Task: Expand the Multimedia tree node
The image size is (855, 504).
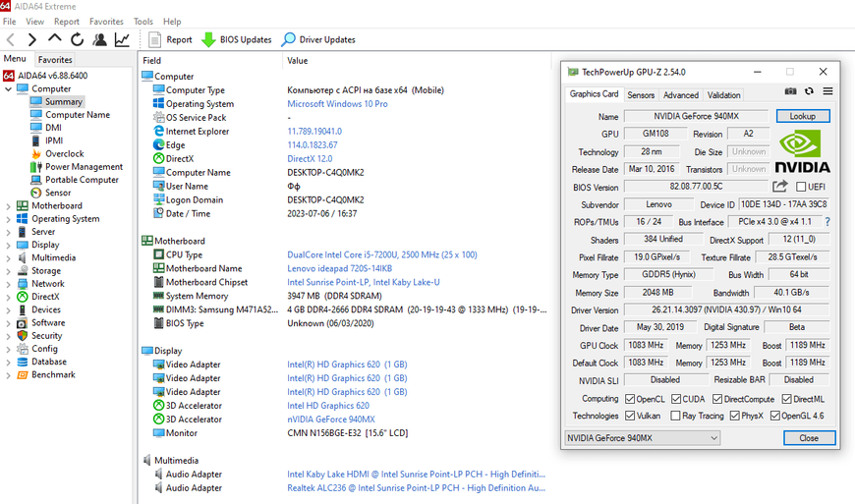Action: [8, 258]
